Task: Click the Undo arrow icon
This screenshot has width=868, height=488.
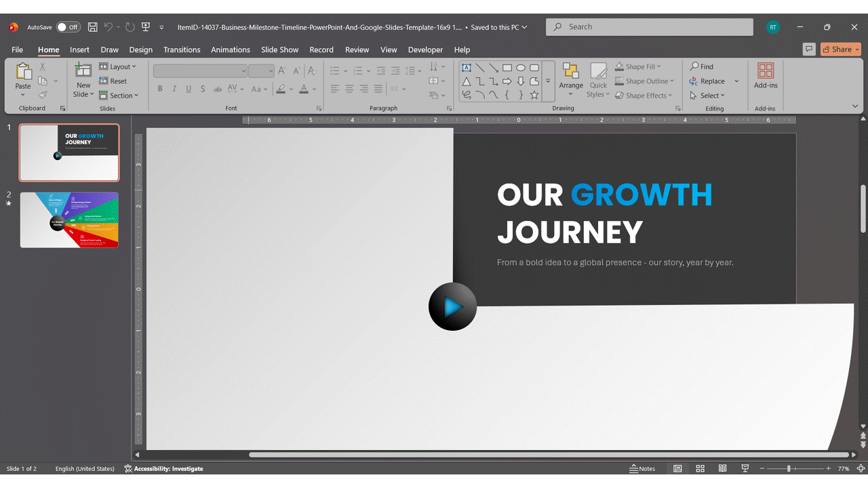Action: tap(108, 27)
